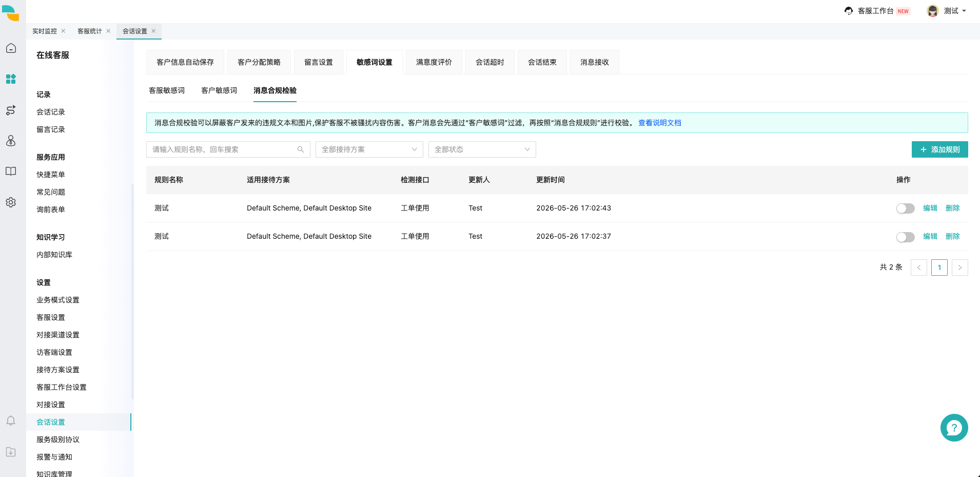The width and height of the screenshot is (980, 477).
Task: Go to previous page arrow
Action: click(918, 268)
